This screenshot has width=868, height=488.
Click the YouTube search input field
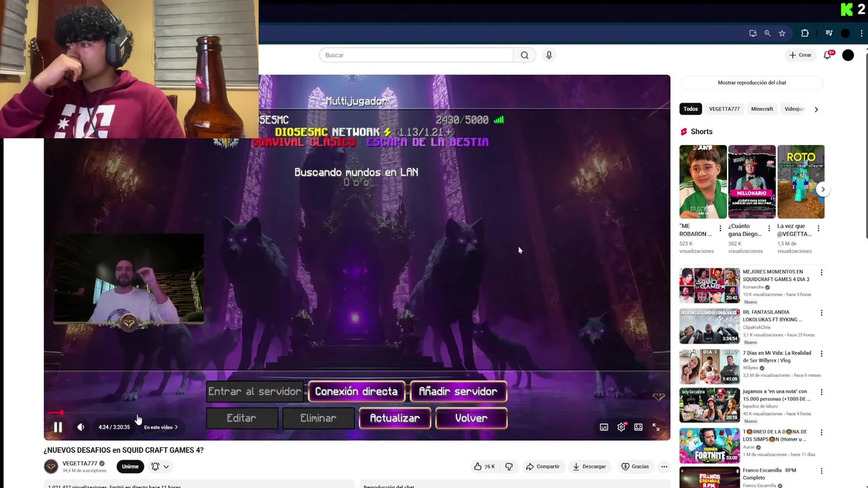(x=416, y=55)
